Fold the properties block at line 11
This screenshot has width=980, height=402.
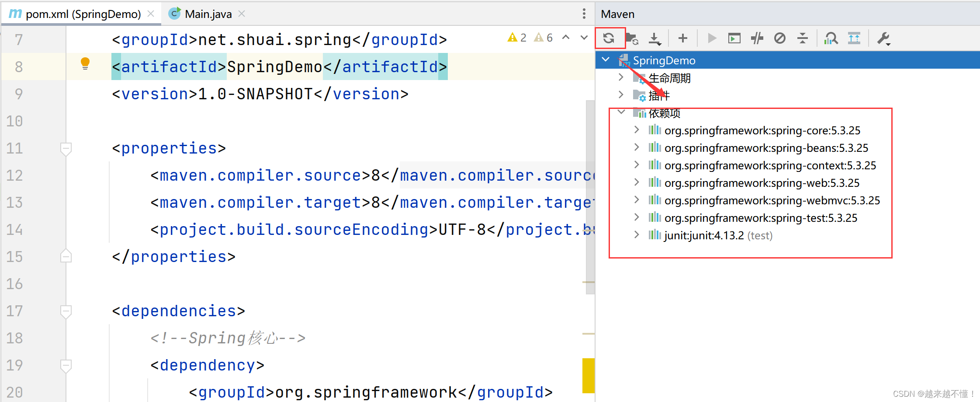point(66,149)
